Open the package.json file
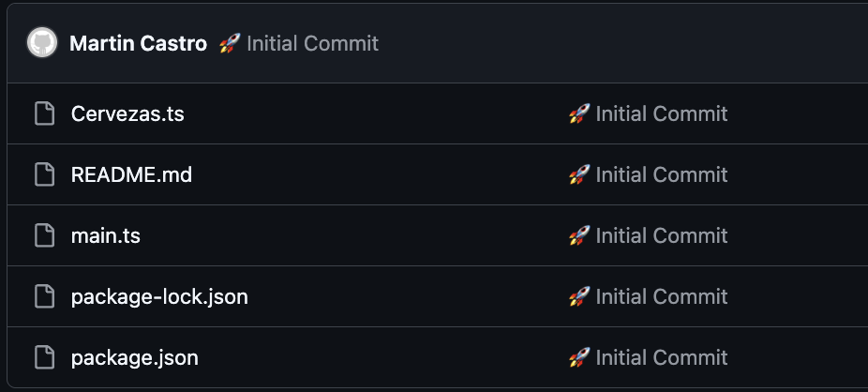The image size is (868, 392). point(134,357)
